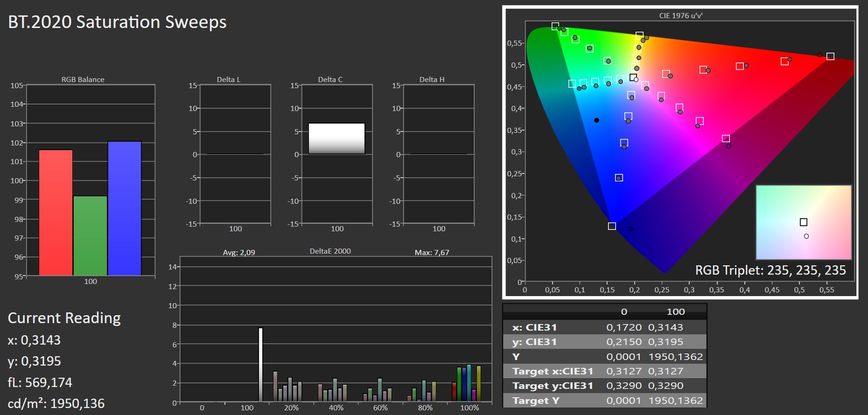Click the Max: 7,67 label
This screenshot has height=415, width=868.
(432, 252)
